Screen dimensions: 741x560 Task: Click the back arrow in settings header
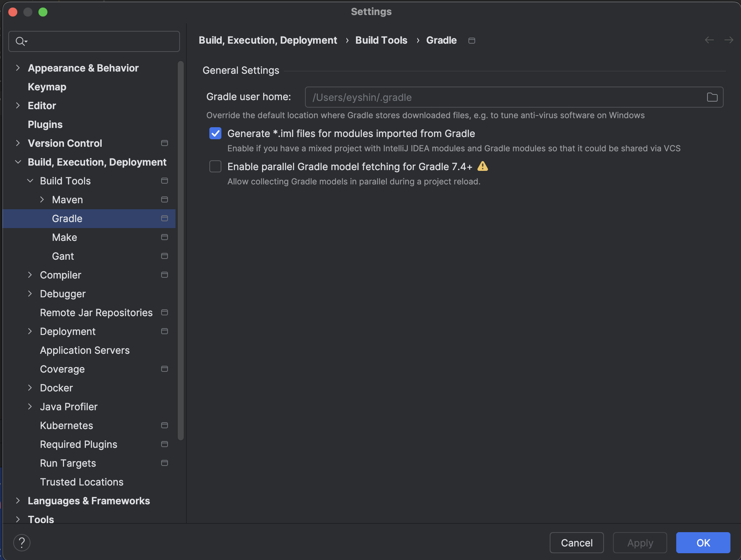[x=709, y=40]
